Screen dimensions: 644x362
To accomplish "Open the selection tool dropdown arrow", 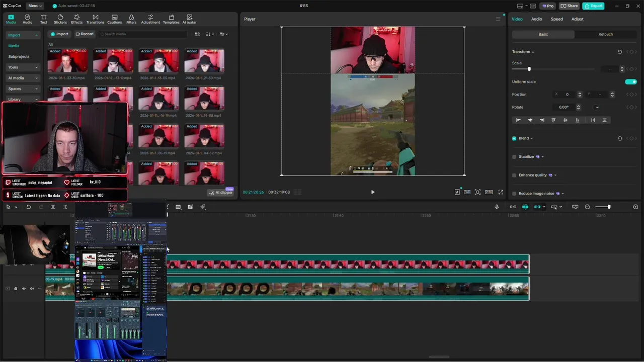I will [x=16, y=207].
